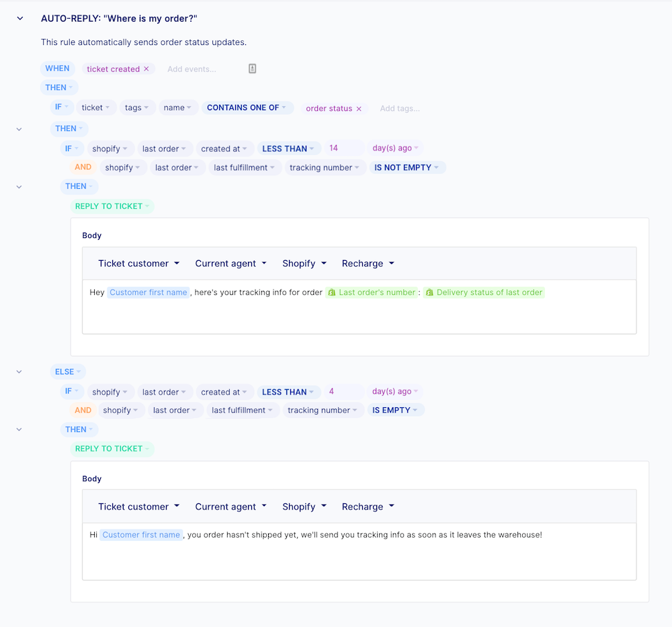This screenshot has height=627, width=672.
Task: Click the icon next to Add events
Action: click(x=253, y=69)
